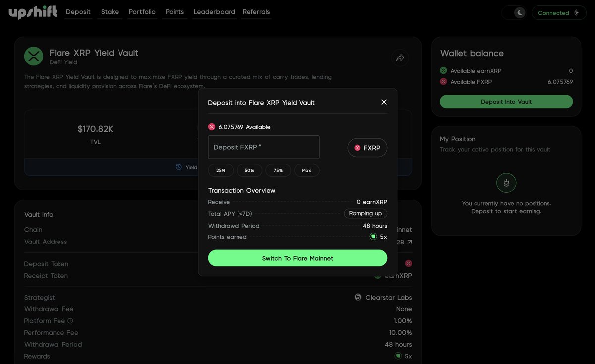Viewport: 595px width, 364px height.
Task: Click the Platform Fee info icon
Action: (x=70, y=321)
